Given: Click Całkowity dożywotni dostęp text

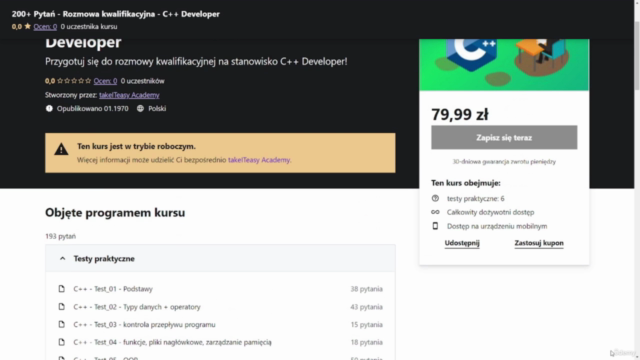Looking at the screenshot, I should (490, 212).
